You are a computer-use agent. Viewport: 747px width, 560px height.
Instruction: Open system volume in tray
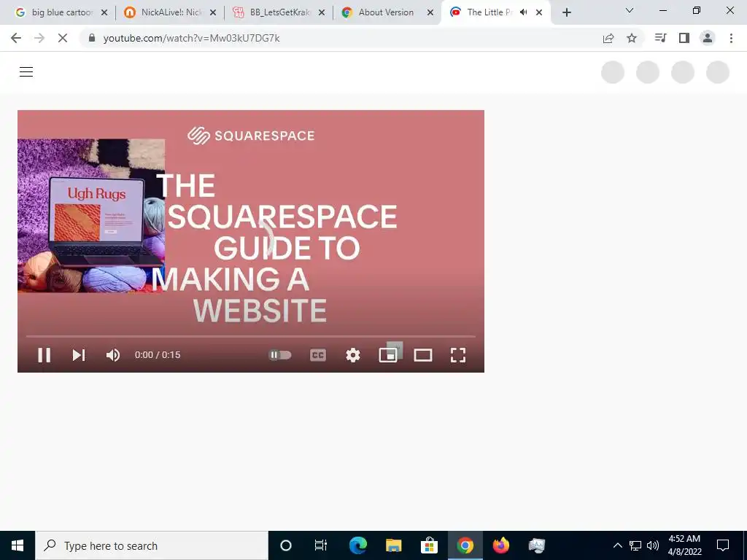click(653, 545)
